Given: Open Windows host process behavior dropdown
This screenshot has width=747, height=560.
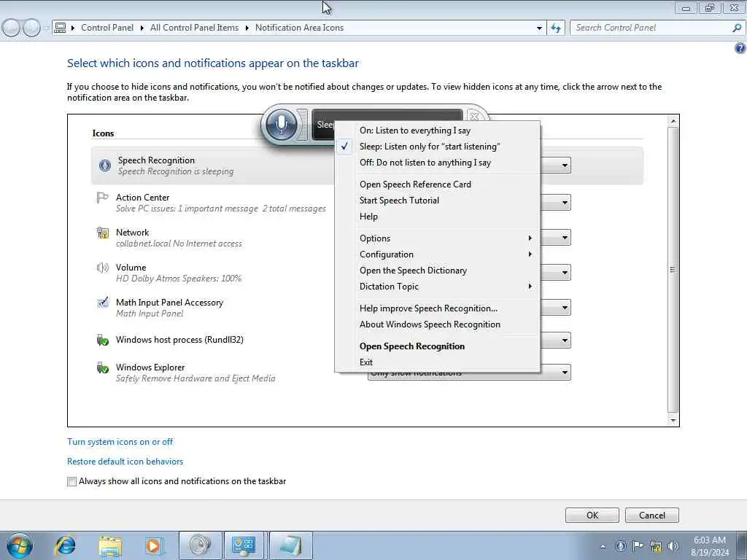Looking at the screenshot, I should 565,341.
